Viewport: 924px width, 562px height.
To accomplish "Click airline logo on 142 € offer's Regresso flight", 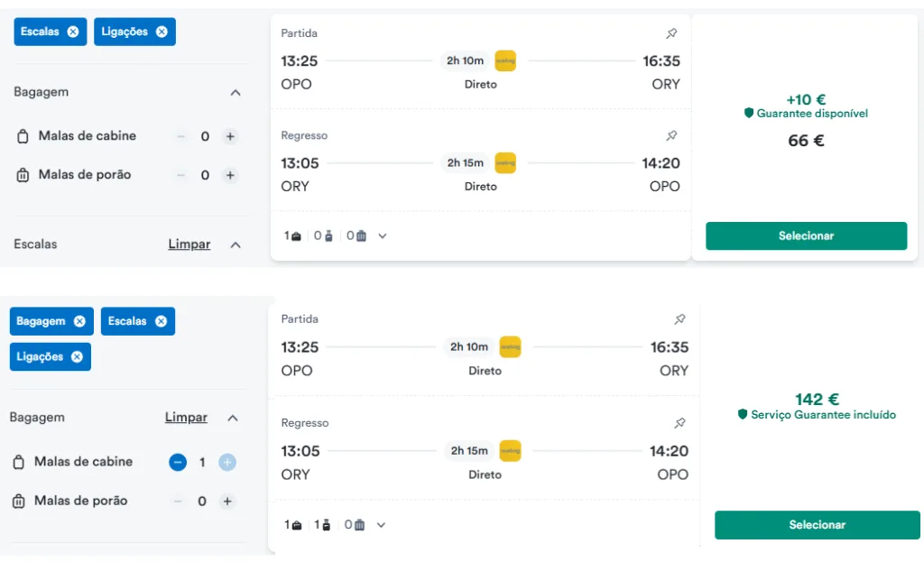I will click(x=510, y=450).
